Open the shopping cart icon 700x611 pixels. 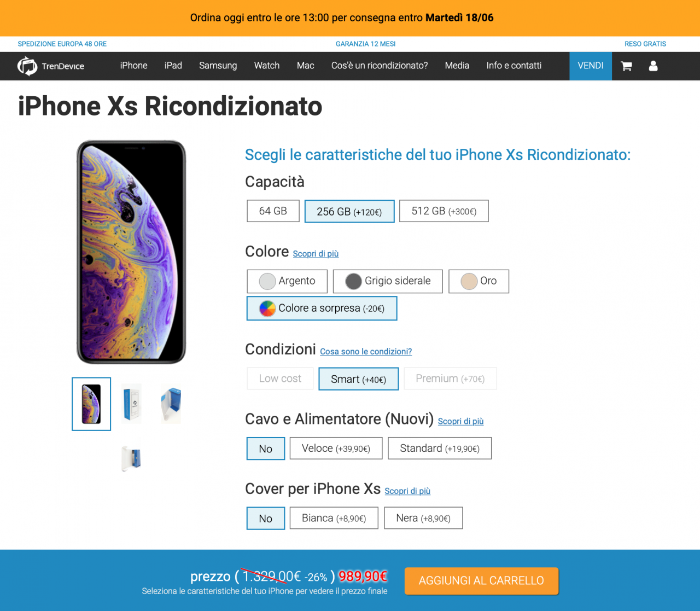point(626,66)
